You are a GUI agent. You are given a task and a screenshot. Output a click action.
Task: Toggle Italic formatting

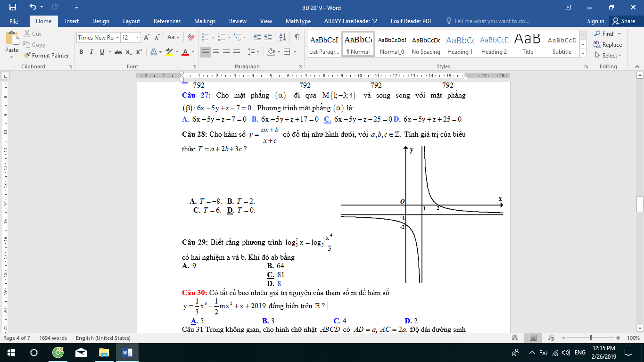[x=91, y=52]
